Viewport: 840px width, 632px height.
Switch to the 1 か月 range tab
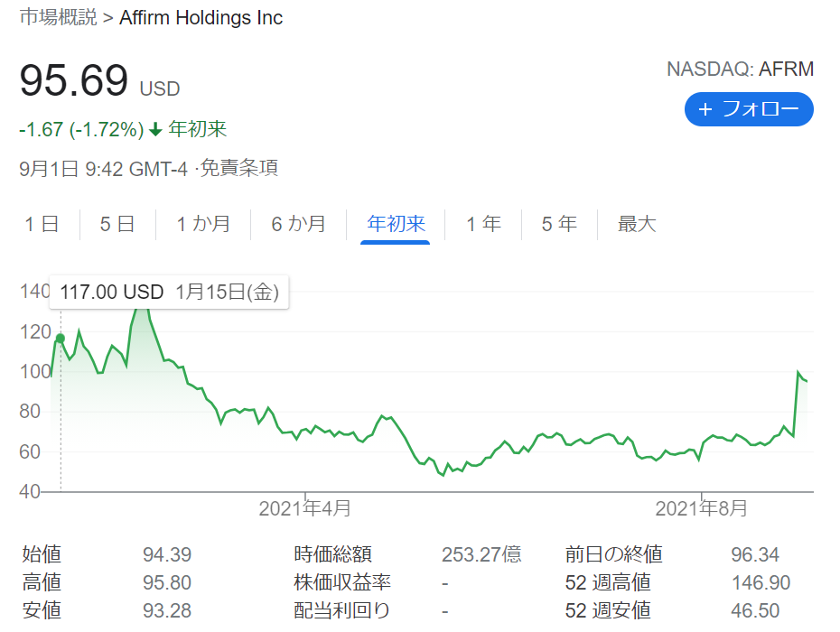click(x=203, y=224)
